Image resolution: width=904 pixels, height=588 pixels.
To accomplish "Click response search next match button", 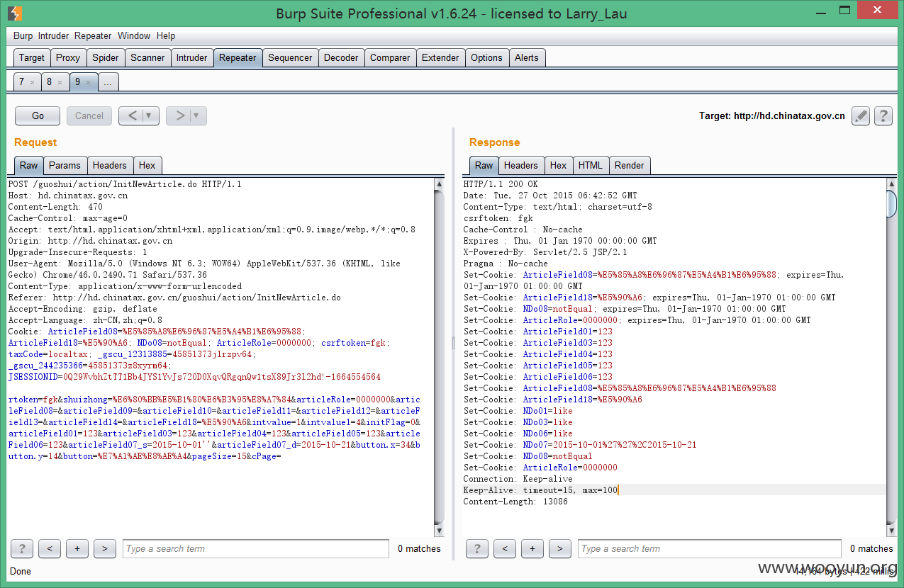I will click(560, 548).
